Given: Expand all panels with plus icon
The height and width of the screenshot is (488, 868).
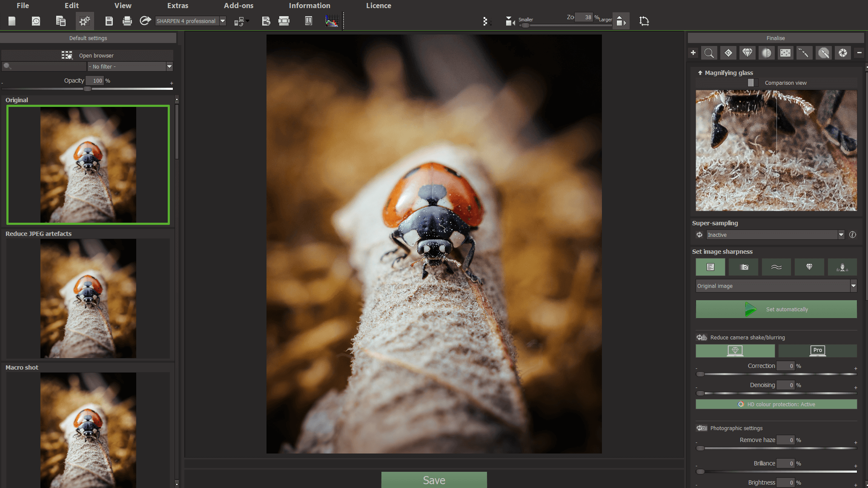Looking at the screenshot, I should coord(693,53).
